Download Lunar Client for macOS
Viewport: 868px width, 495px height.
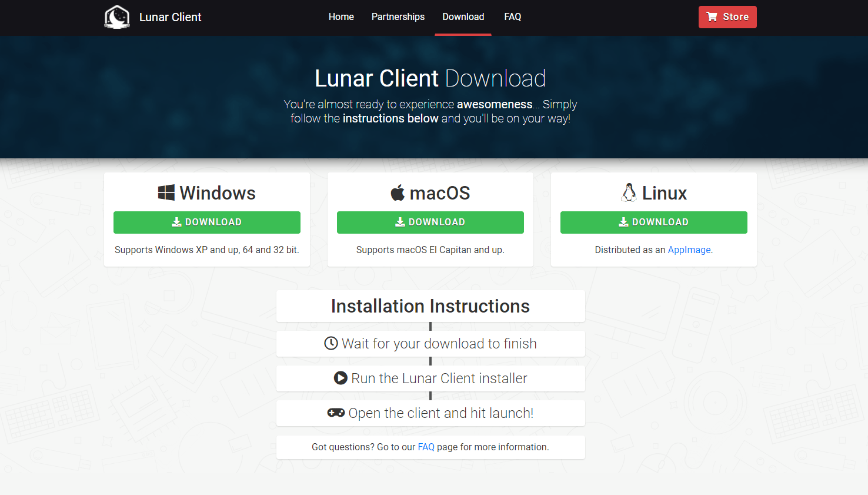coord(430,222)
